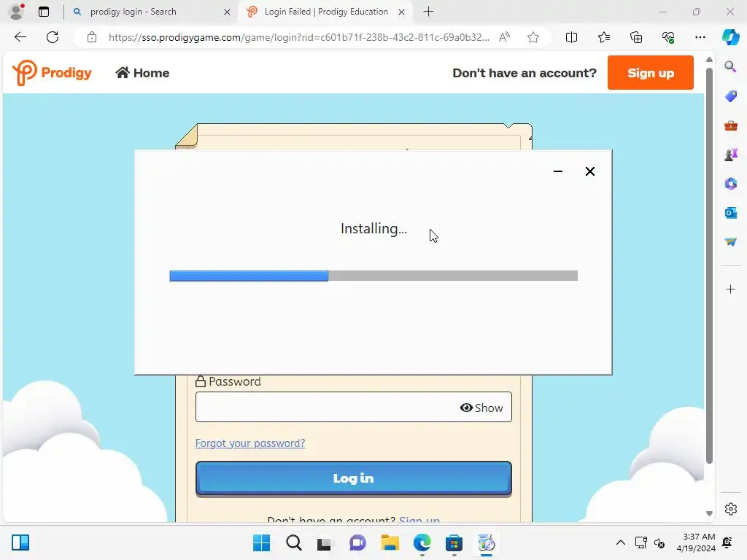
Task: Open Settings and more ellipsis menu
Action: click(700, 37)
